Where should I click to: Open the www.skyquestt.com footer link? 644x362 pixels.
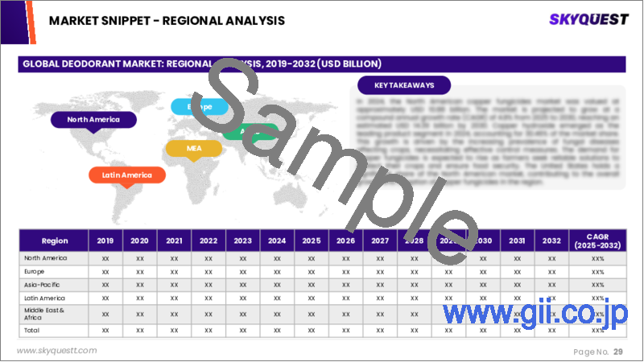pos(56,351)
